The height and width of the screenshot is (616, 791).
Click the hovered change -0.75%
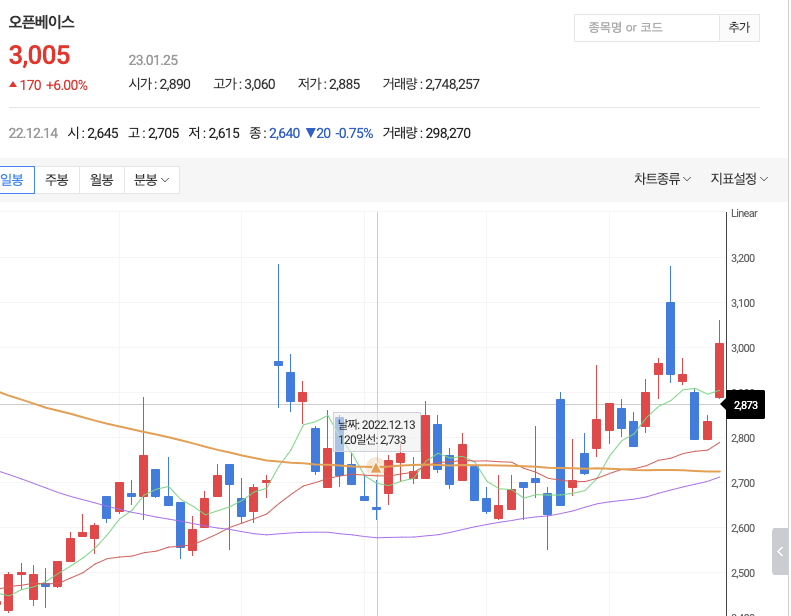pyautogui.click(x=355, y=133)
